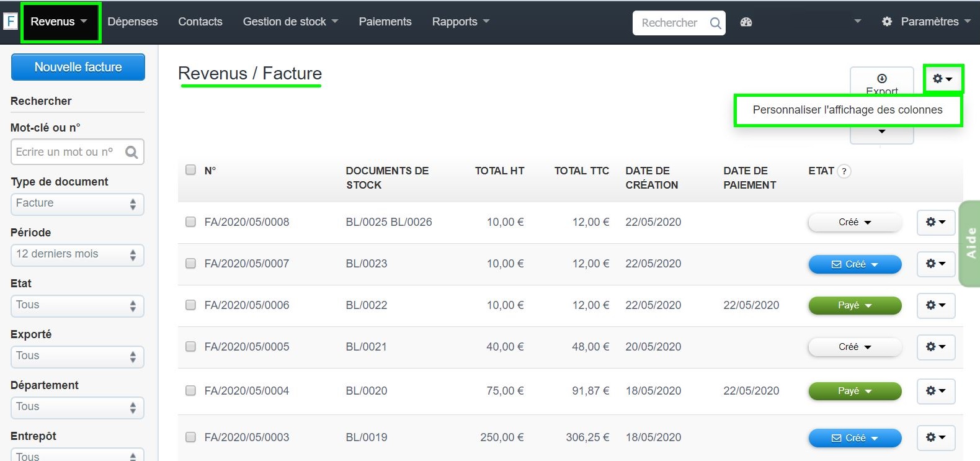The image size is (980, 461).
Task: Select Personnaliser l'affichage des colonnes
Action: 847,110
